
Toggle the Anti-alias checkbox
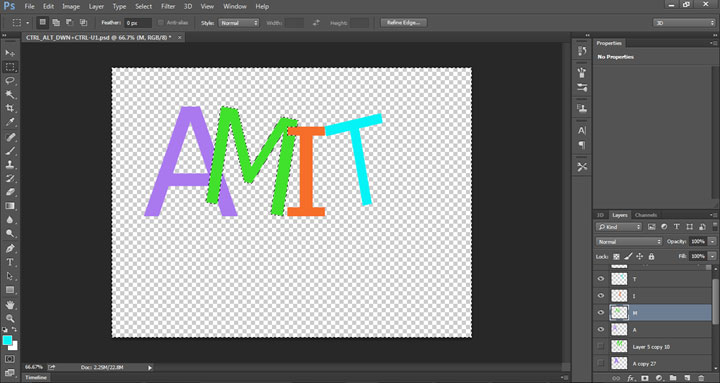161,23
